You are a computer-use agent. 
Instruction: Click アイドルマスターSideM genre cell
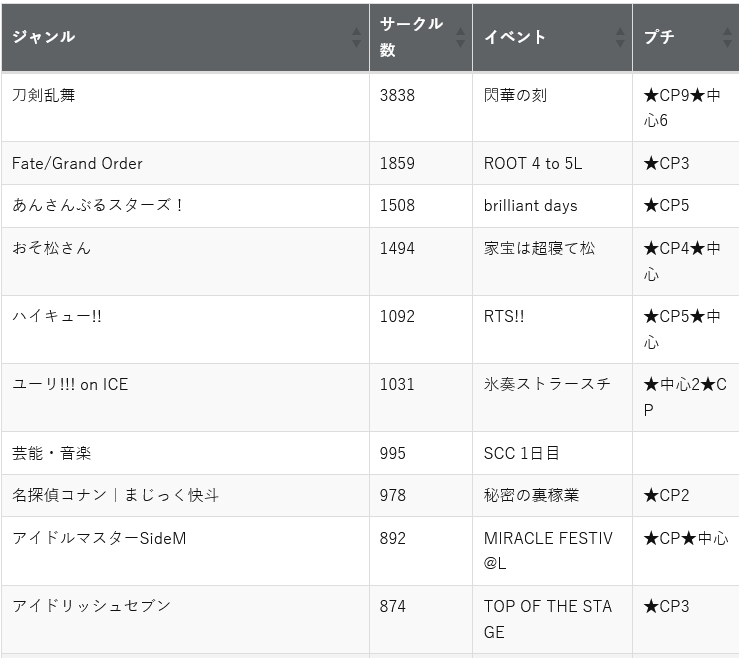(x=186, y=551)
